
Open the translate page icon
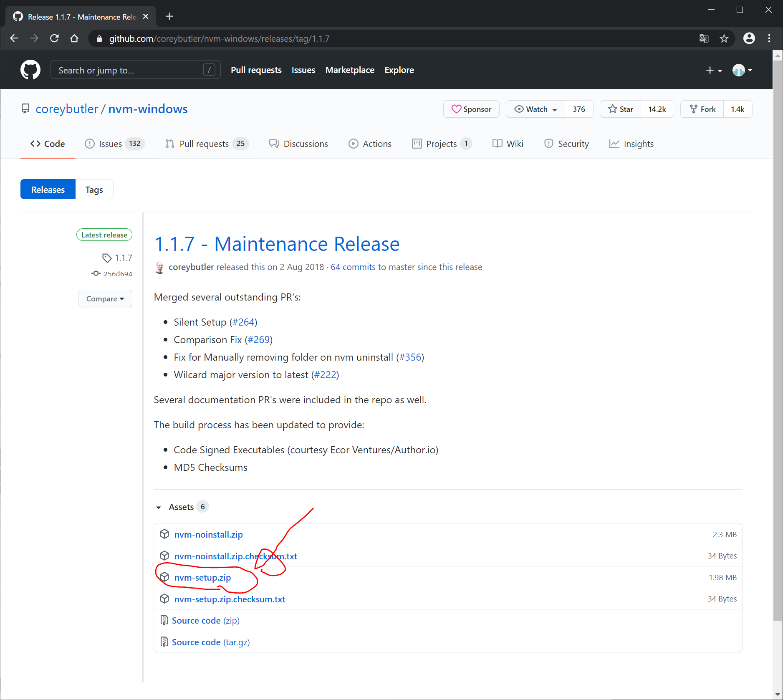tap(704, 38)
